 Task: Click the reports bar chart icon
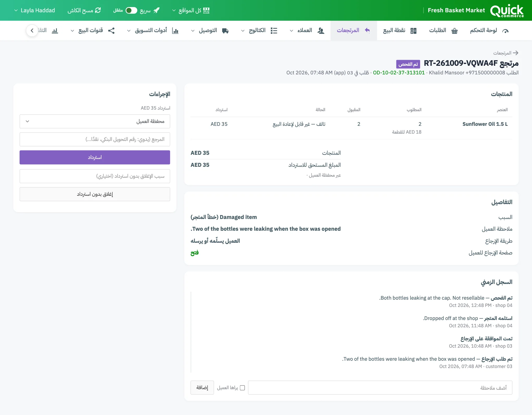[x=55, y=31]
